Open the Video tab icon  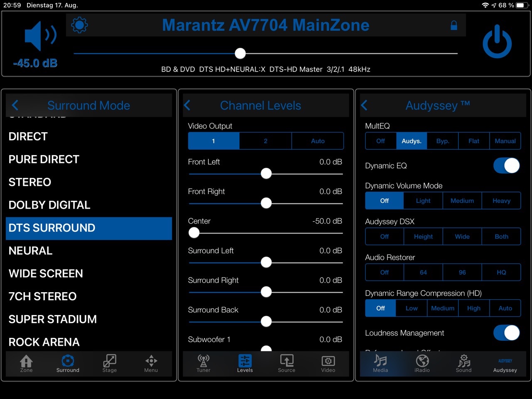point(328,363)
